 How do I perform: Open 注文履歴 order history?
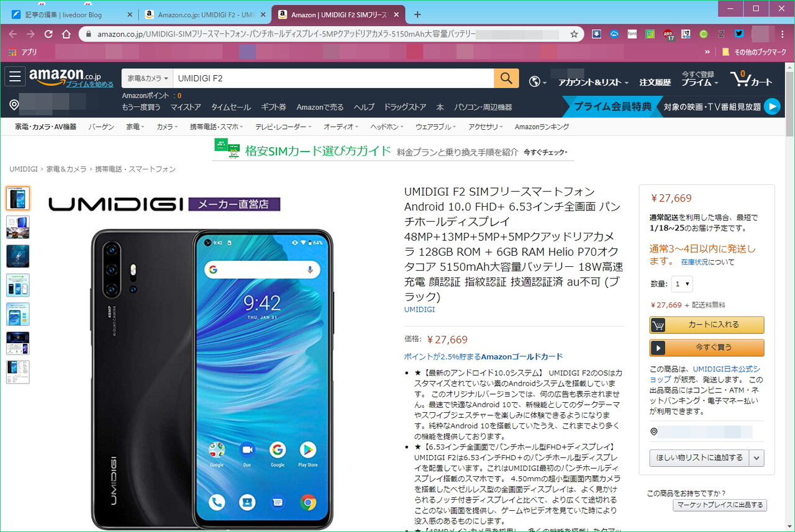[655, 82]
